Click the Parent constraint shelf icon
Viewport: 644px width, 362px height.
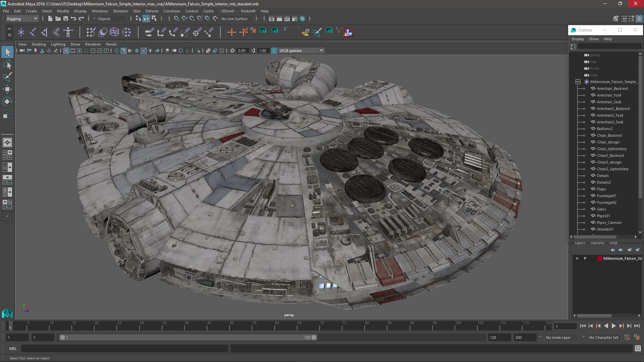pyautogui.click(x=149, y=32)
